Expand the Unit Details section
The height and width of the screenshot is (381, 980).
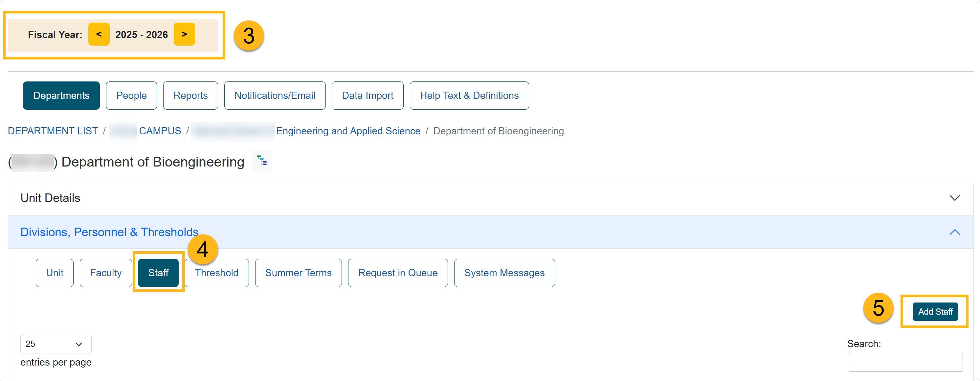tap(954, 198)
